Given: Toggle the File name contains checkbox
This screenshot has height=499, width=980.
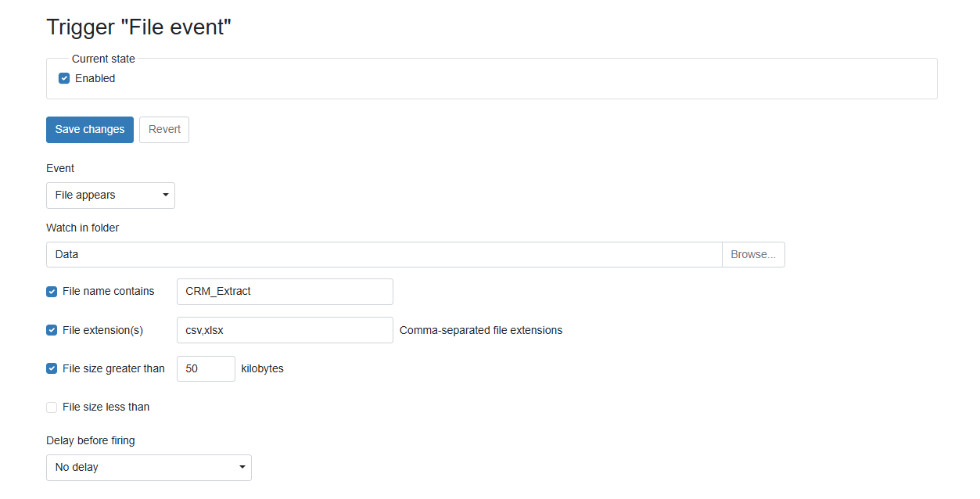Looking at the screenshot, I should coord(52,292).
